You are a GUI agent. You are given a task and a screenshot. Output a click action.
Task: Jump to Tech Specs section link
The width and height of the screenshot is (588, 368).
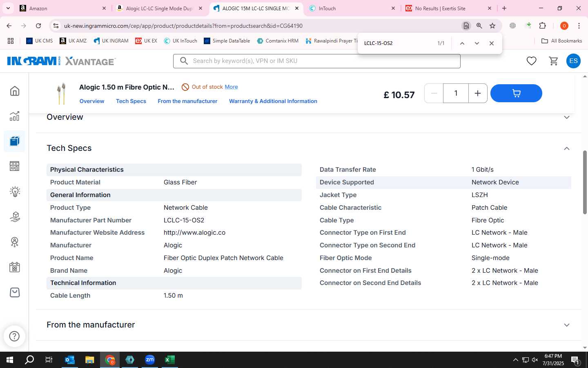pos(131,101)
